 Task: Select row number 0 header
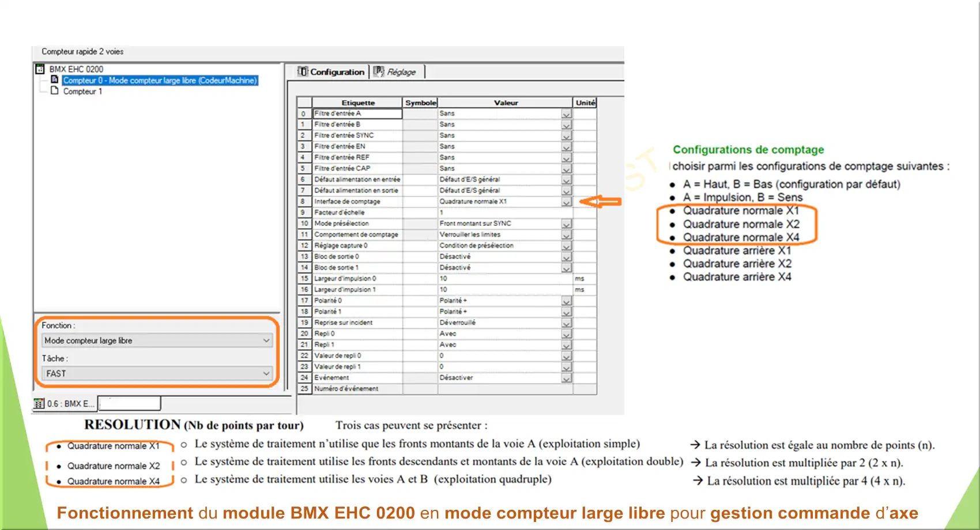pyautogui.click(x=304, y=113)
